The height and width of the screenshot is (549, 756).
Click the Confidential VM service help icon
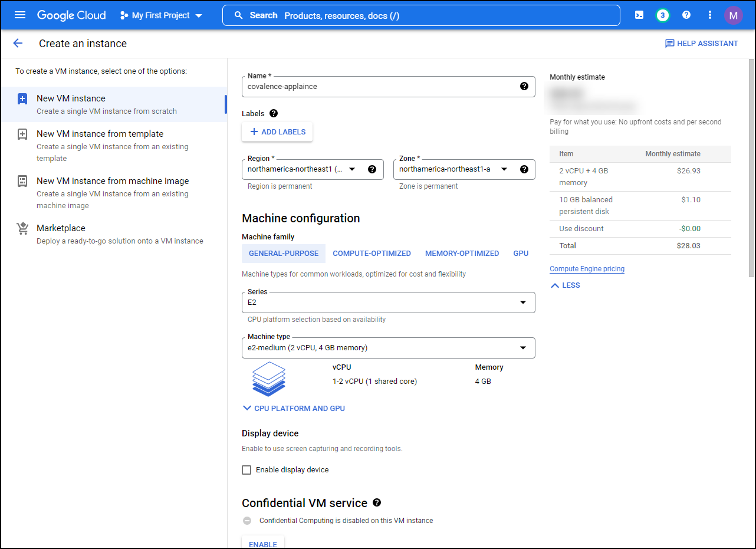coord(377,502)
